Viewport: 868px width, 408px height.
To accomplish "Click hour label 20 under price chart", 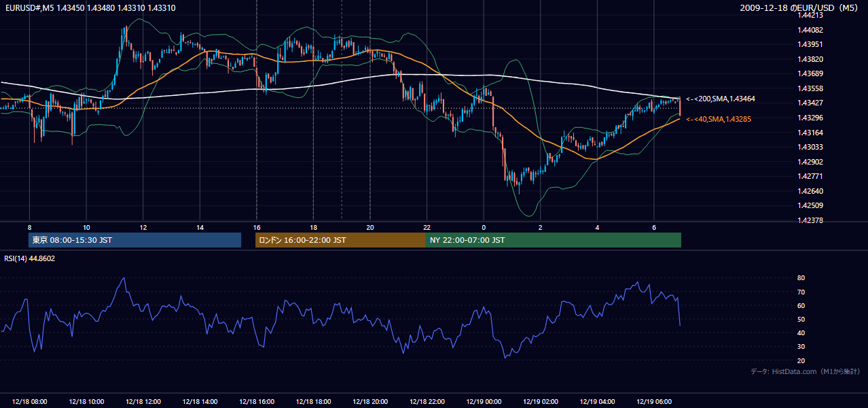I will pos(370,227).
